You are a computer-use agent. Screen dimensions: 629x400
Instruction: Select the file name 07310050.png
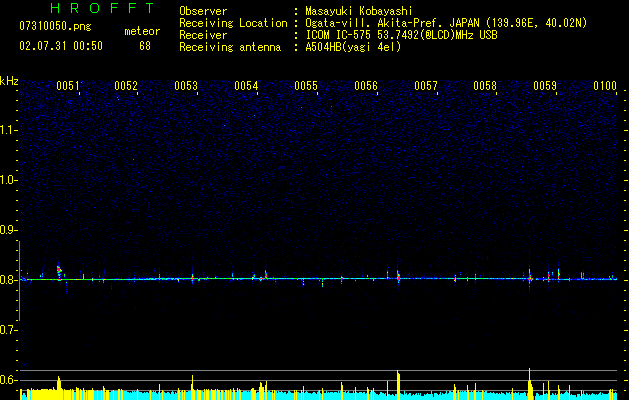coord(55,27)
